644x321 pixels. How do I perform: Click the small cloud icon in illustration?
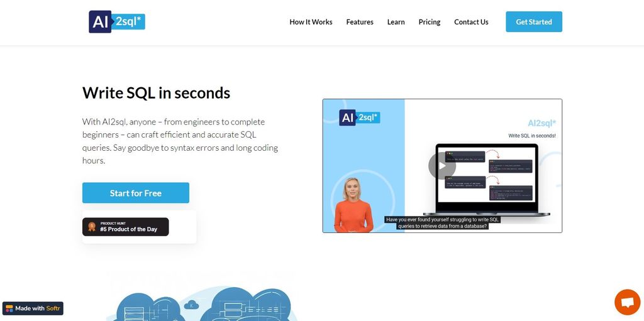(x=191, y=305)
